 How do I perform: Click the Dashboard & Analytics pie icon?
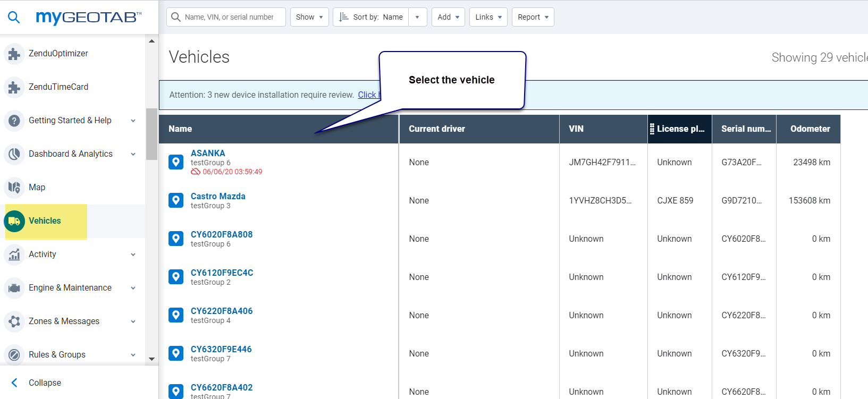14,154
